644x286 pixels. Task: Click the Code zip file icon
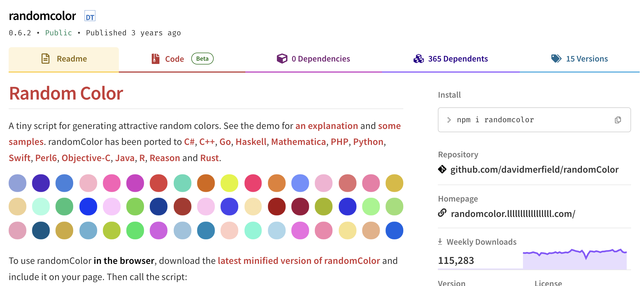155,59
